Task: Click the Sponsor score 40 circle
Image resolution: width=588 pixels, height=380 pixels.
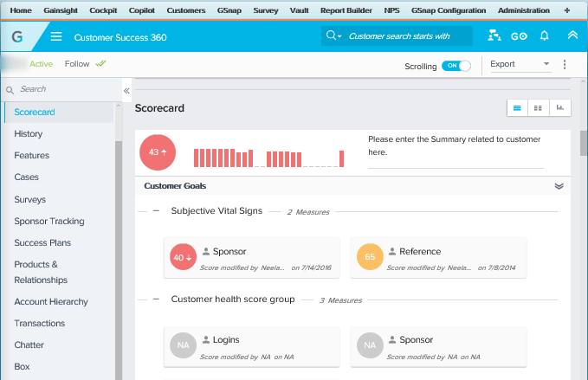Action: 183,257
